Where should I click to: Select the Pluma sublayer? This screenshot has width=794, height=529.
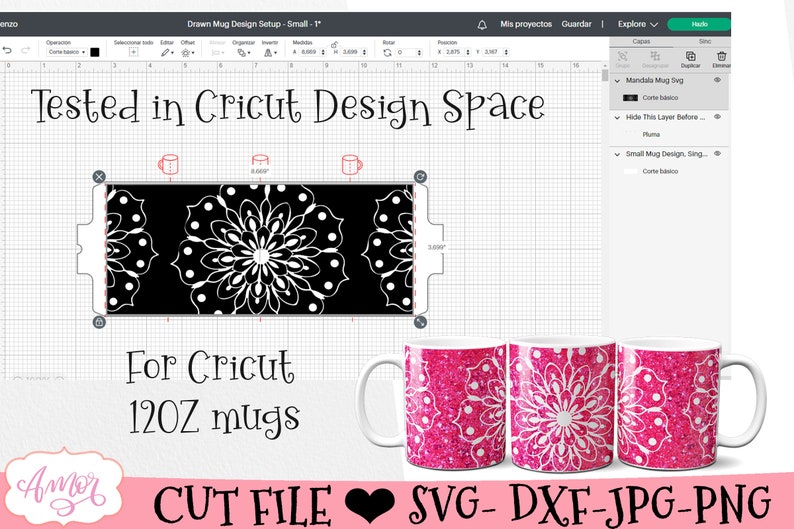tap(651, 135)
